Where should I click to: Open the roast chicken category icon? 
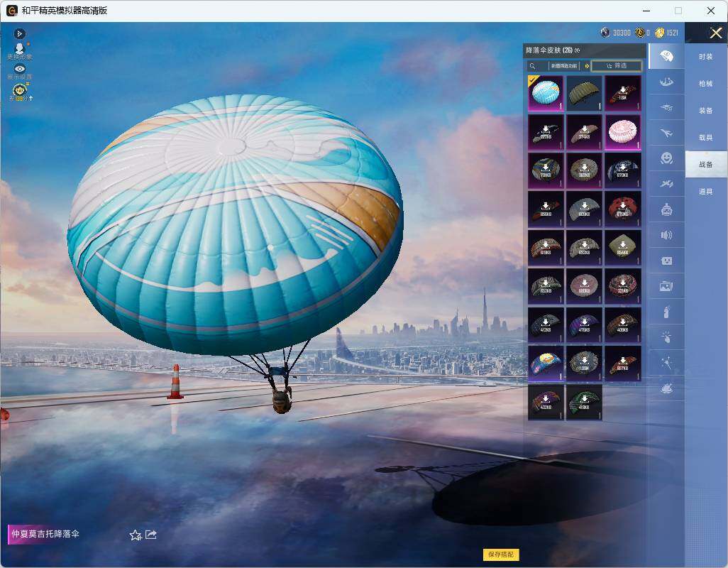coord(666,388)
